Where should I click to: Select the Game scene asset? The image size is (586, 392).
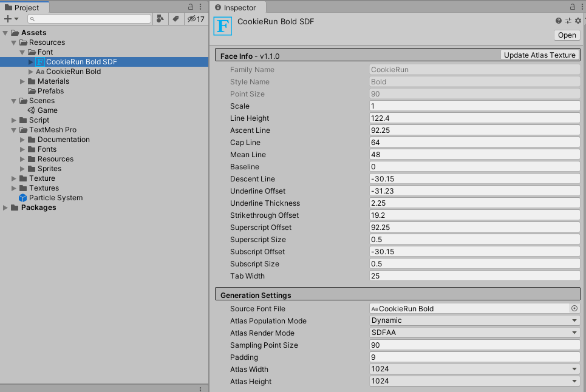point(47,110)
